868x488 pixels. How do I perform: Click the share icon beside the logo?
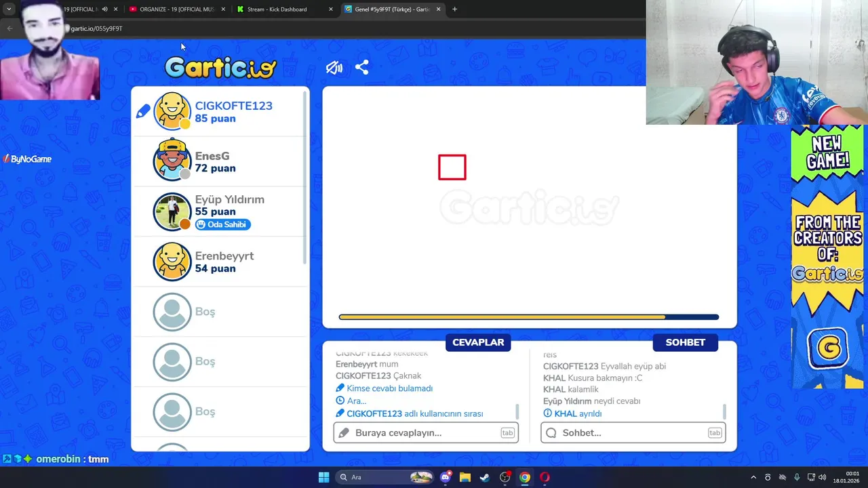click(361, 68)
